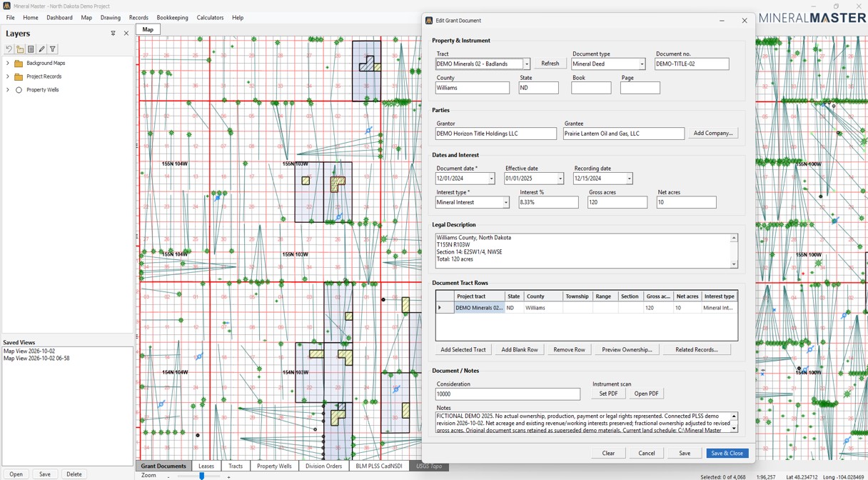Select saved view 'Map View 2026-10-02 06:58'
The image size is (868, 480).
coord(36,359)
